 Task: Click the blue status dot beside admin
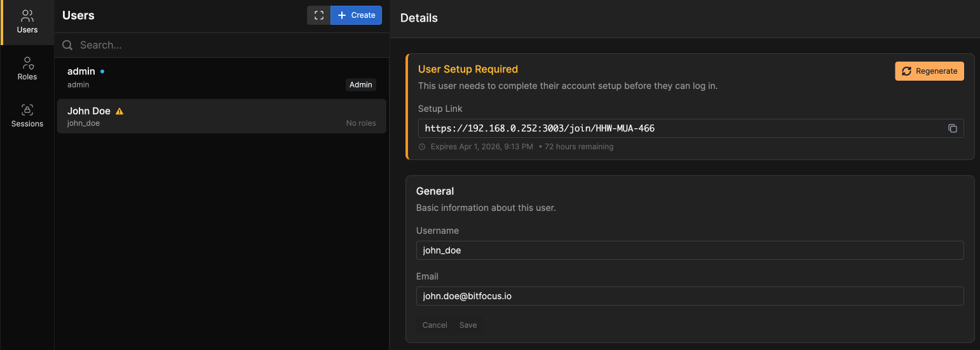pyautogui.click(x=102, y=72)
